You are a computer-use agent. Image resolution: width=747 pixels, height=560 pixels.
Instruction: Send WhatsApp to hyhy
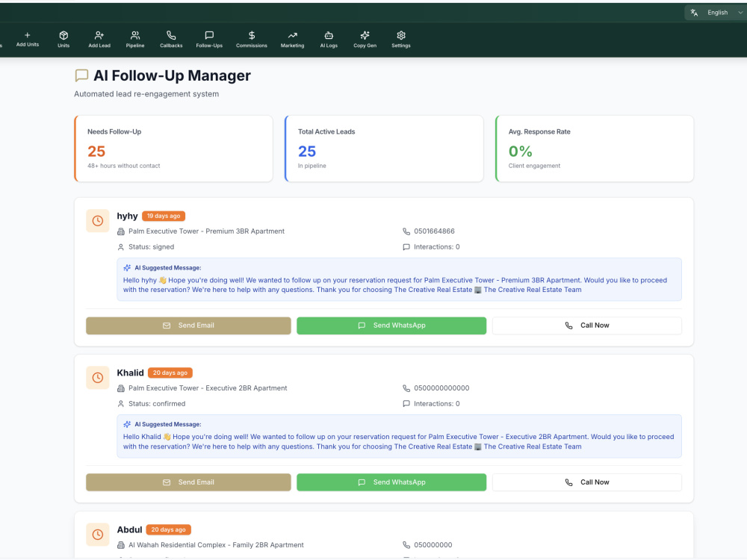click(x=391, y=326)
